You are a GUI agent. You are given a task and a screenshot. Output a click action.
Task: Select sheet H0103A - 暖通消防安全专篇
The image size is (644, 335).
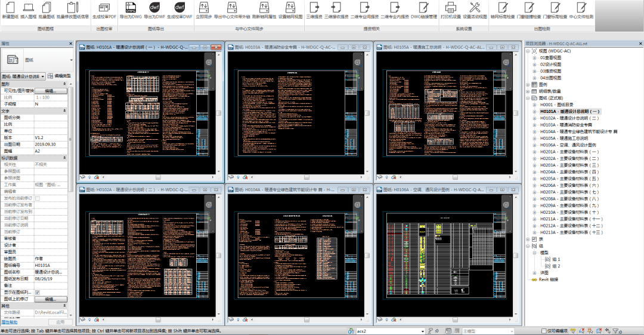click(566, 125)
